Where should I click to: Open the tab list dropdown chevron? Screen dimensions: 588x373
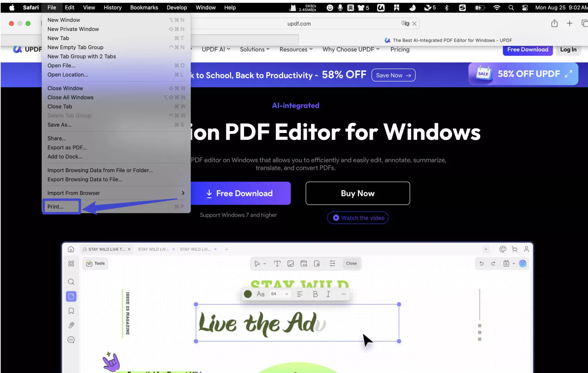[x=486, y=249]
